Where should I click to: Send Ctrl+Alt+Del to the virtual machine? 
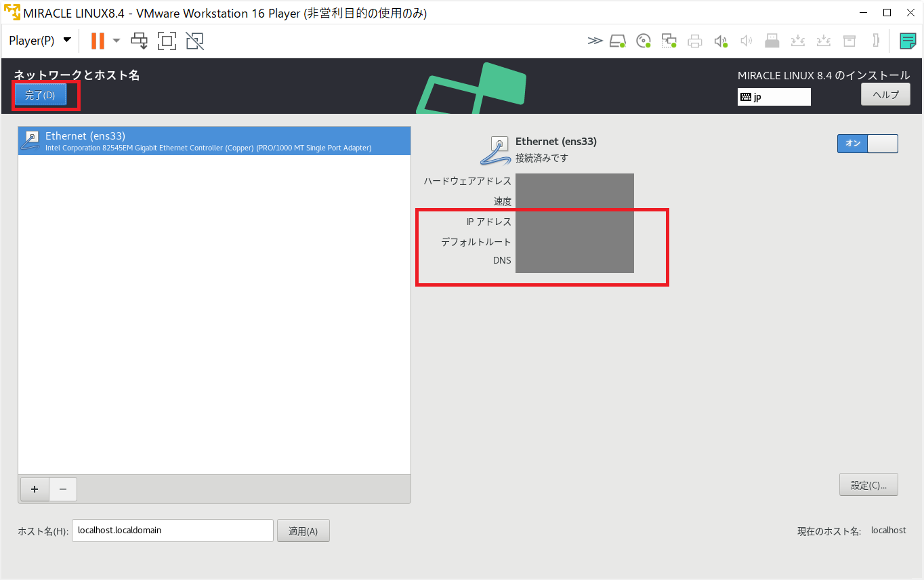click(x=140, y=41)
